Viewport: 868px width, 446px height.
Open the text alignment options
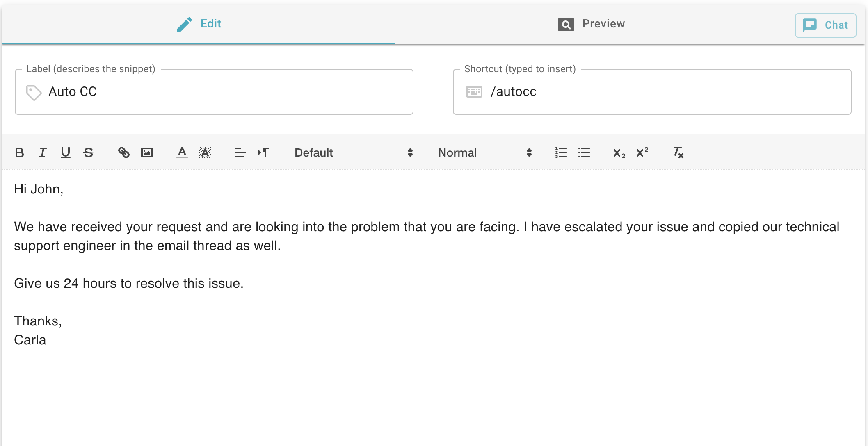click(240, 153)
